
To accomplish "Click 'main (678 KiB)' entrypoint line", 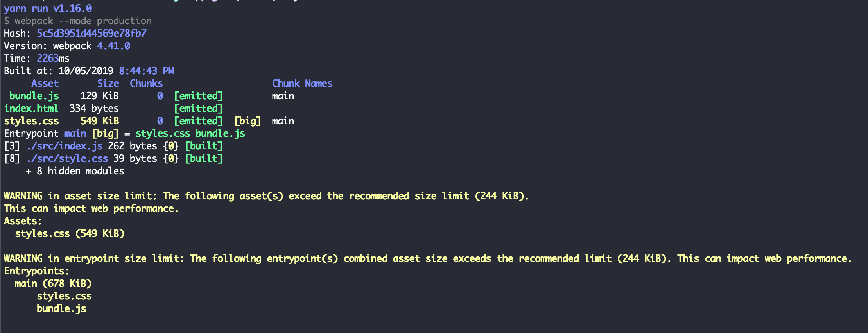I will (53, 283).
